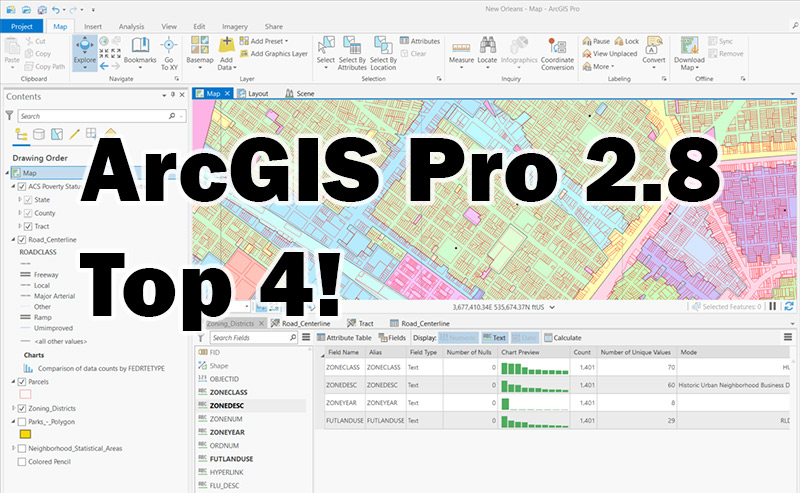Click the Search Fields box

[250, 338]
